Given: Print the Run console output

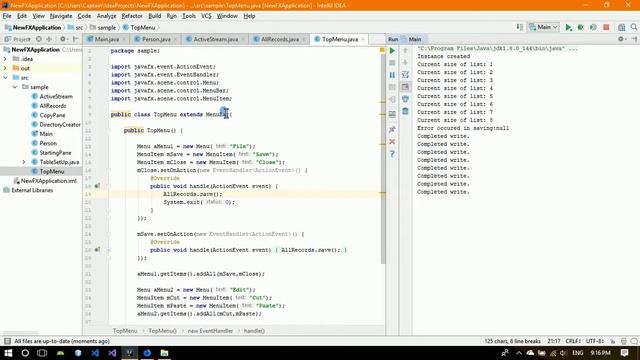Looking at the screenshot, I should click(405, 99).
